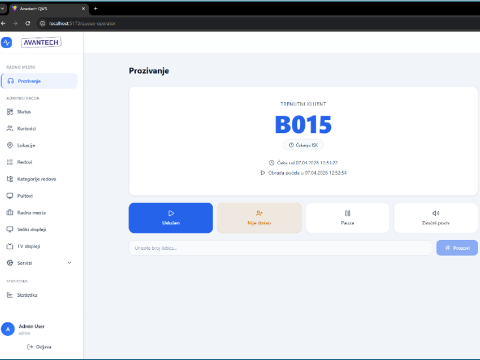Image resolution: width=480 pixels, height=360 pixels.
Task: Click the Admin User name text
Action: click(x=31, y=326)
